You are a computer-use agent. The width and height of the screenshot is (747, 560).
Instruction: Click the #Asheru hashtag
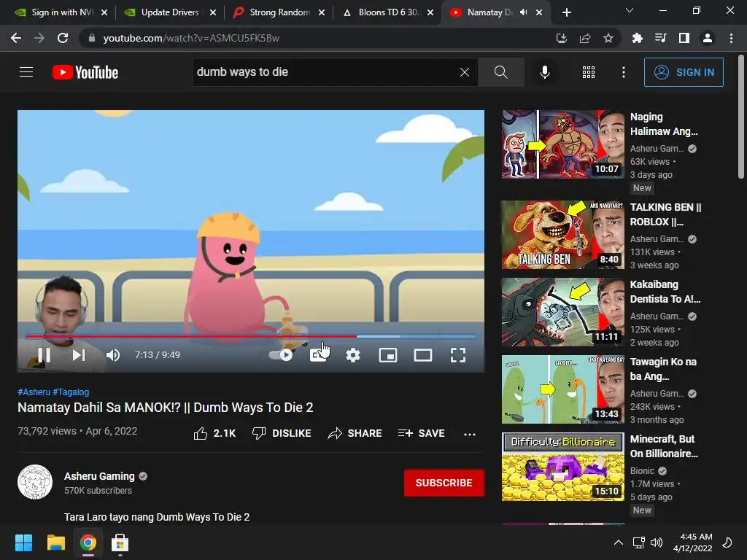coord(34,392)
